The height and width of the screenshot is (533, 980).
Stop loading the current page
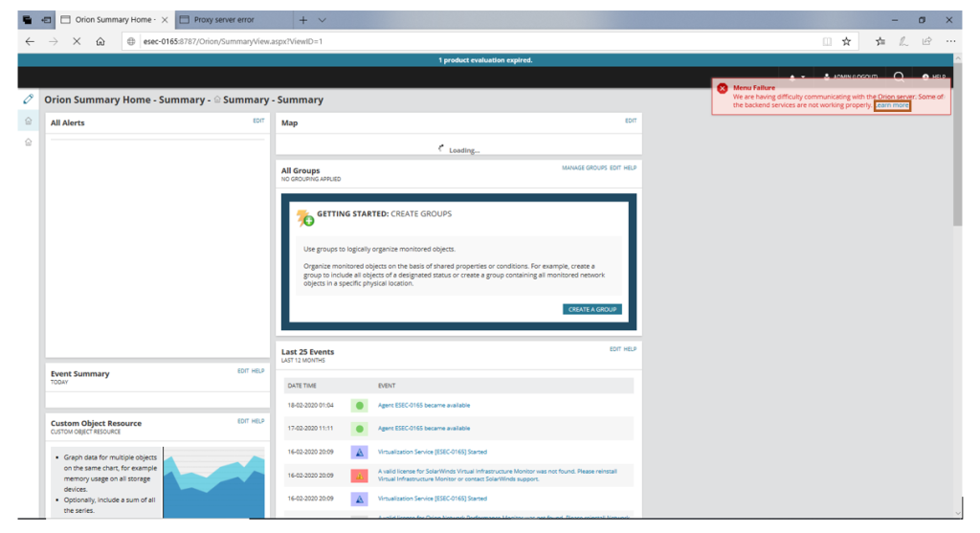point(77,41)
